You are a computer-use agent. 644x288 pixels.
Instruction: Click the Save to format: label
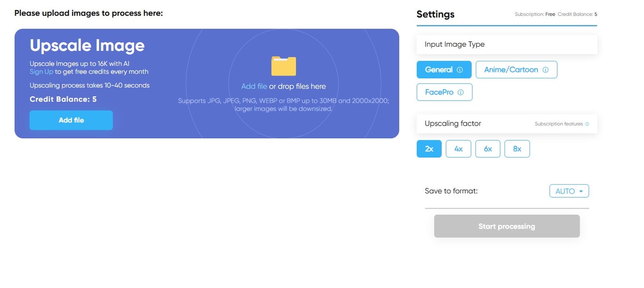pos(451,191)
